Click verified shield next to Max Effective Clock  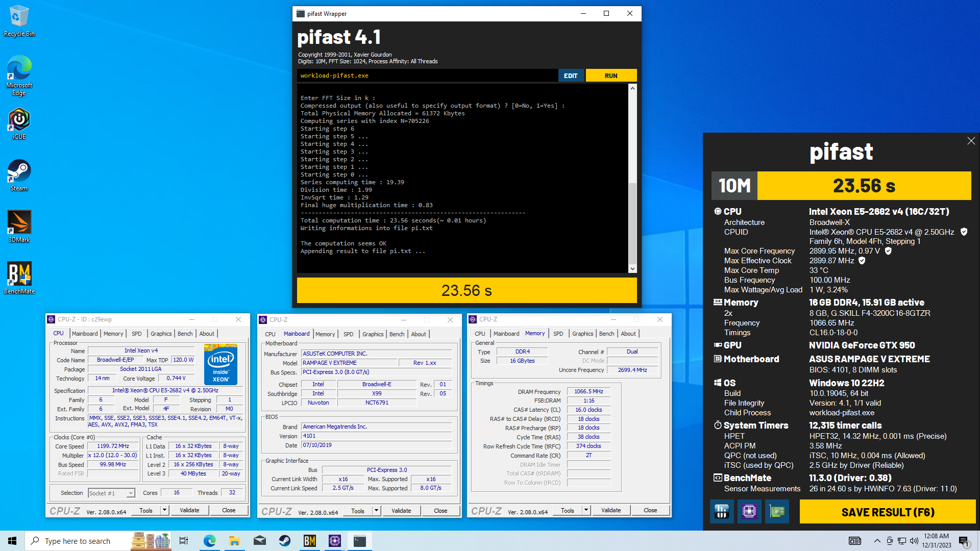tap(862, 260)
